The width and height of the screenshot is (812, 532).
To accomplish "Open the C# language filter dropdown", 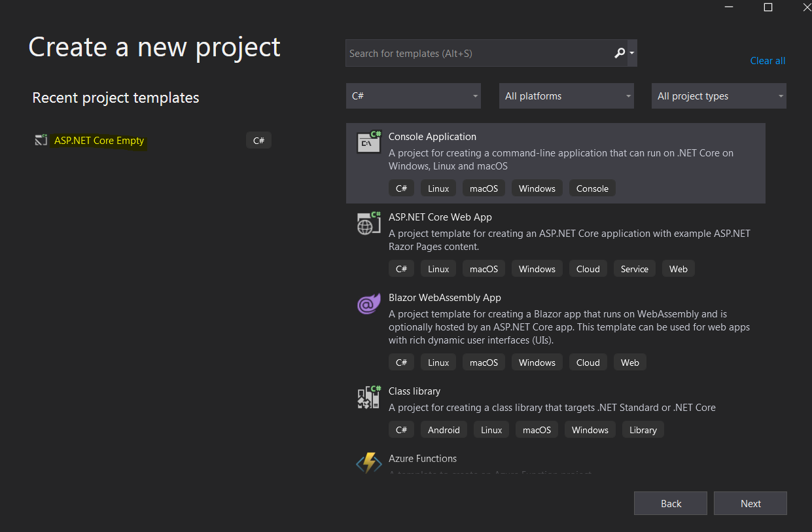I will (414, 96).
